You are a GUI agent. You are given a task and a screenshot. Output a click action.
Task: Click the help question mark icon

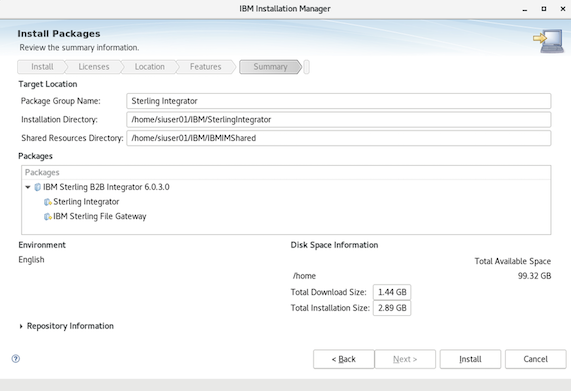[16, 359]
